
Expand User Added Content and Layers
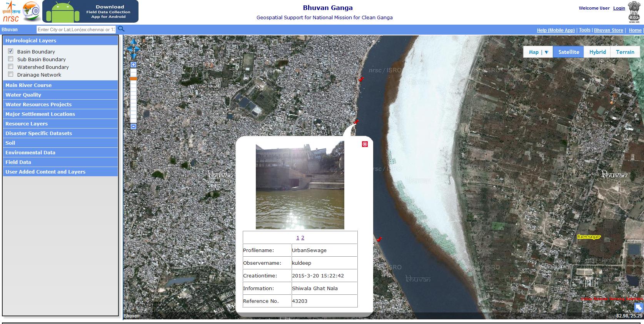(60, 172)
